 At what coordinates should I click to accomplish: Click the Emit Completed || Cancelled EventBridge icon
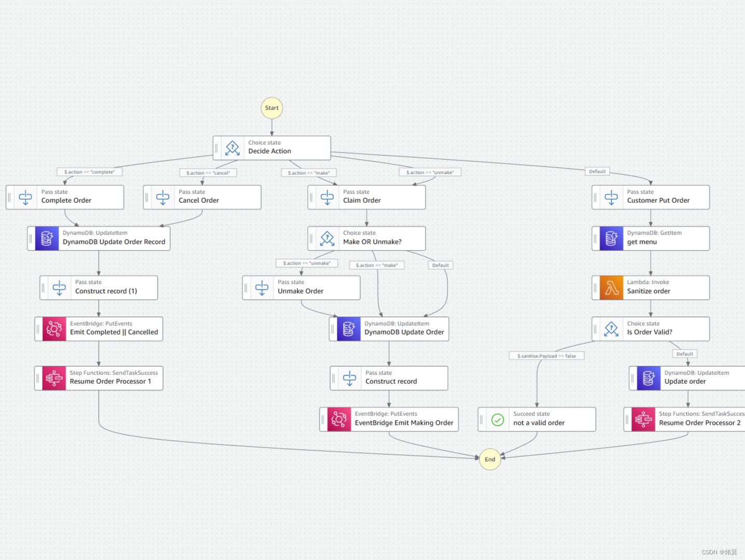pyautogui.click(x=54, y=329)
